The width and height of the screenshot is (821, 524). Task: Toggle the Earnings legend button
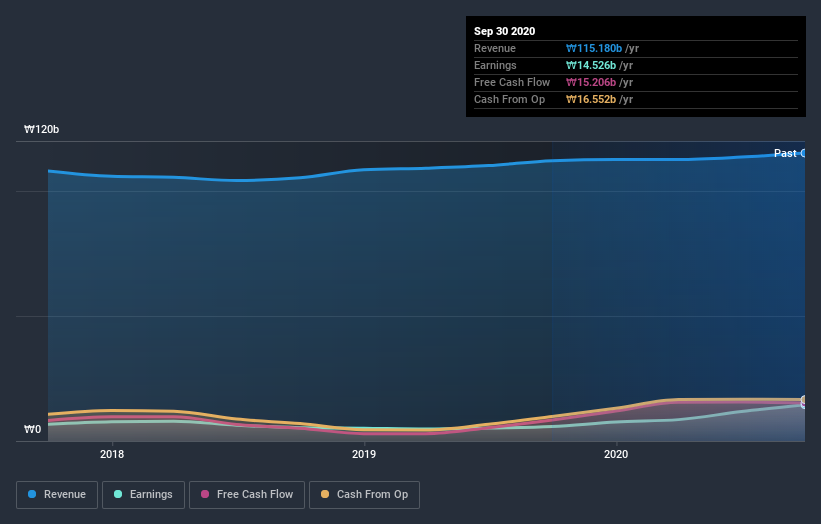(x=143, y=495)
